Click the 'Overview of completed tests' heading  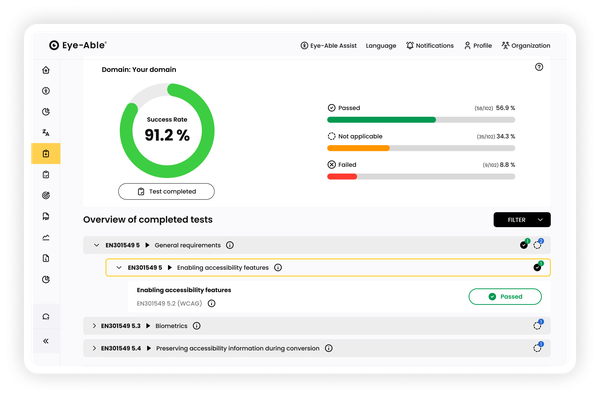tap(148, 220)
